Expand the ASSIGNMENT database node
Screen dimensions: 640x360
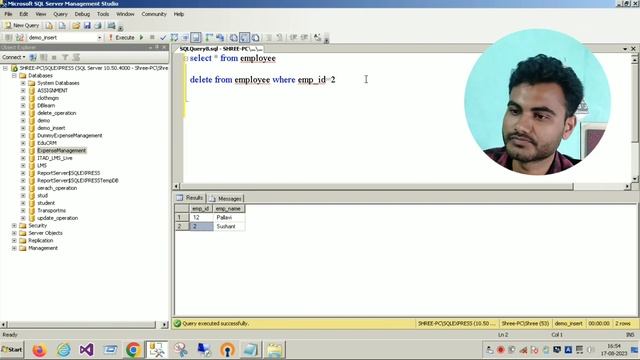[x=23, y=91]
